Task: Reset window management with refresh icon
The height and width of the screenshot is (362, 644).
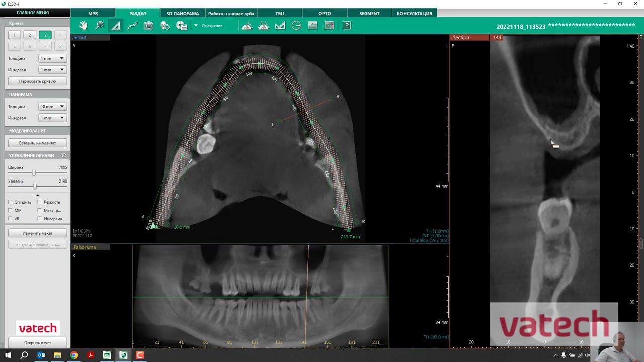Action: pos(64,156)
